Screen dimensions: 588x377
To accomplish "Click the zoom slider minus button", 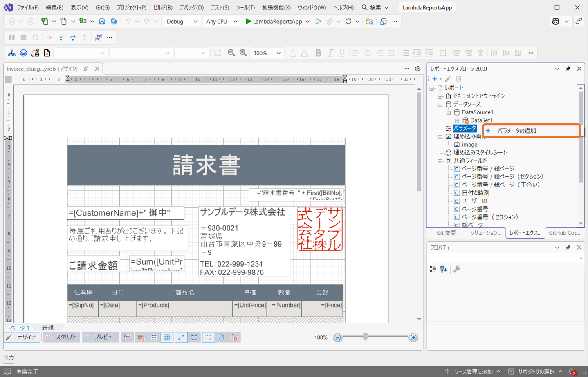I will coord(338,337).
